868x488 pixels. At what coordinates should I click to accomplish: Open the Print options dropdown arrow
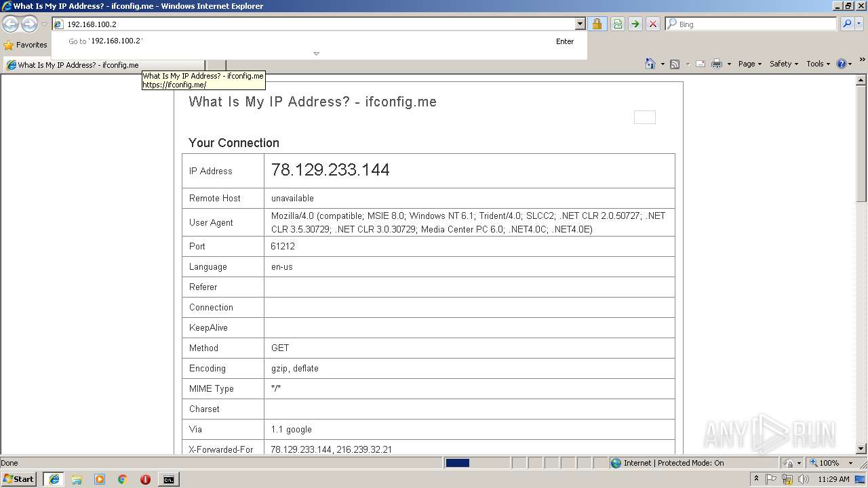[729, 64]
